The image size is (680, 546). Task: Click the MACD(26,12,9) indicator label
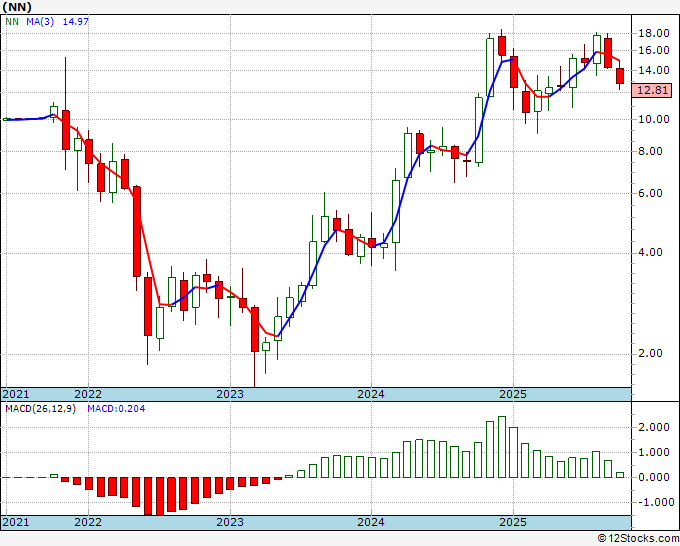[40, 409]
